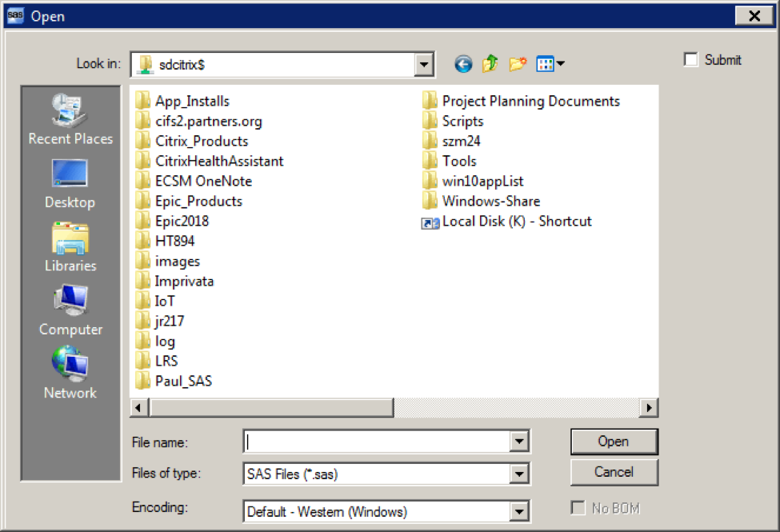The width and height of the screenshot is (780, 532).
Task: Create a new folder icon
Action: coord(518,64)
